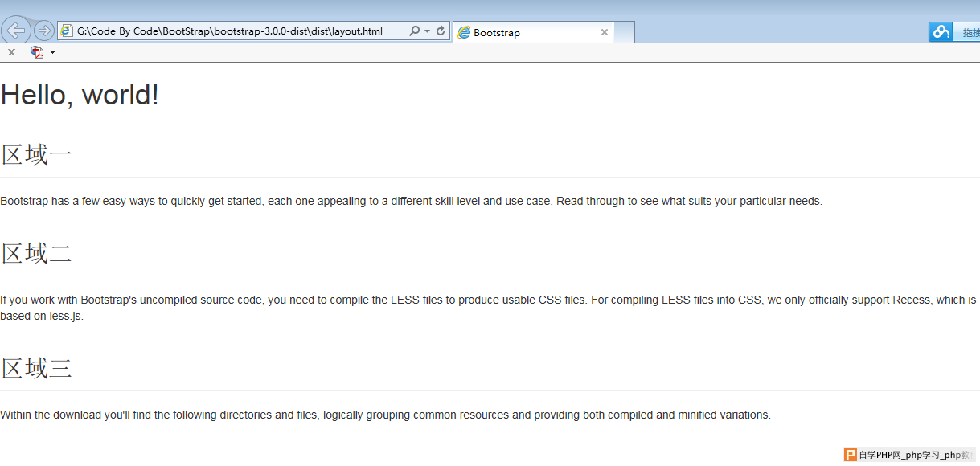Switch to the Bootstrap tab
Image resolution: width=980 pixels, height=466 pixels.
point(532,32)
